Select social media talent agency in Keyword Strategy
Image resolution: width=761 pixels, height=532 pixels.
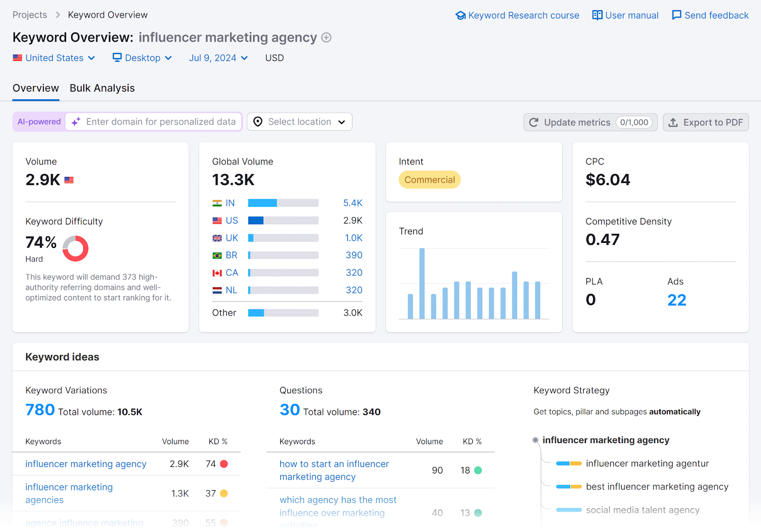(x=643, y=510)
